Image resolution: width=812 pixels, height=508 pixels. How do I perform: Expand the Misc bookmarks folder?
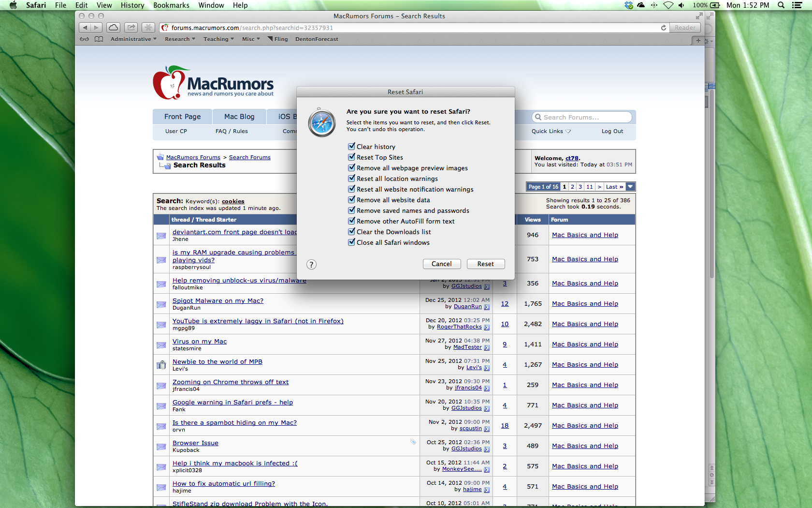click(251, 39)
